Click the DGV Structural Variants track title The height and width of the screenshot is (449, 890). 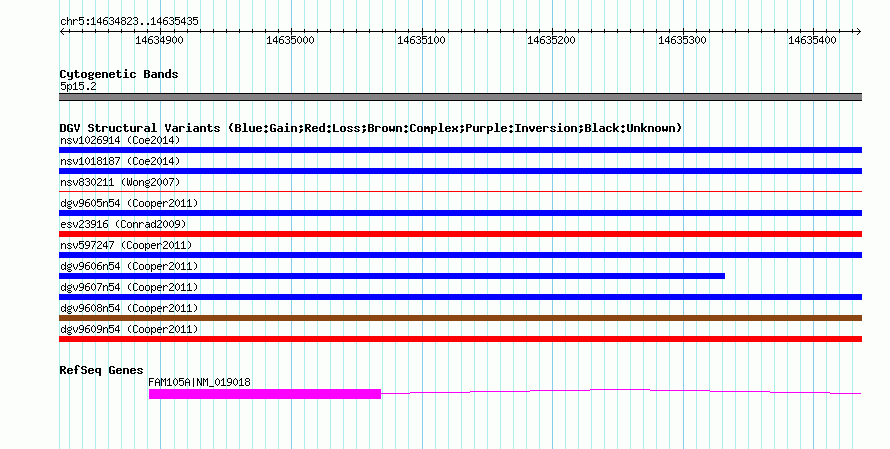(371, 128)
